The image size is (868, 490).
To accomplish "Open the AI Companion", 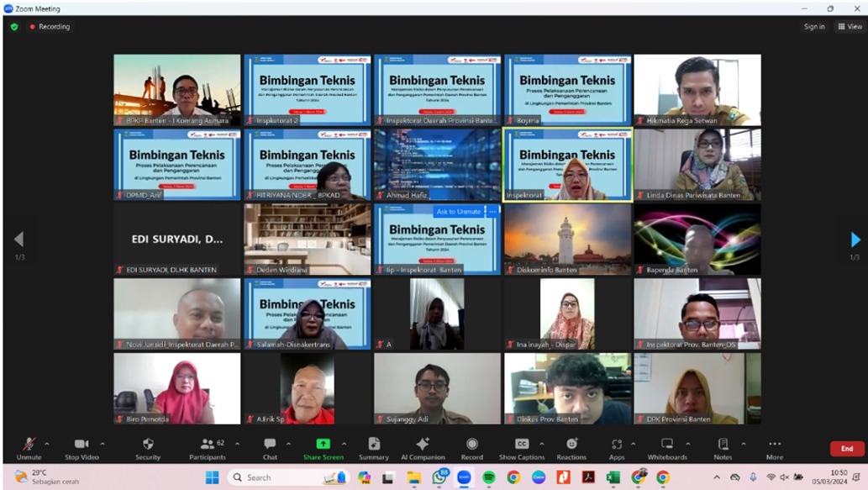I will (x=423, y=445).
